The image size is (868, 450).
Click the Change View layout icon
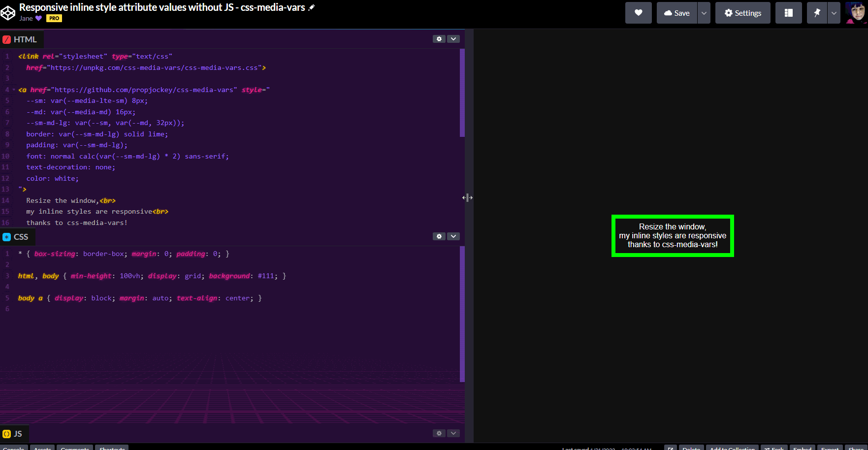(x=788, y=13)
